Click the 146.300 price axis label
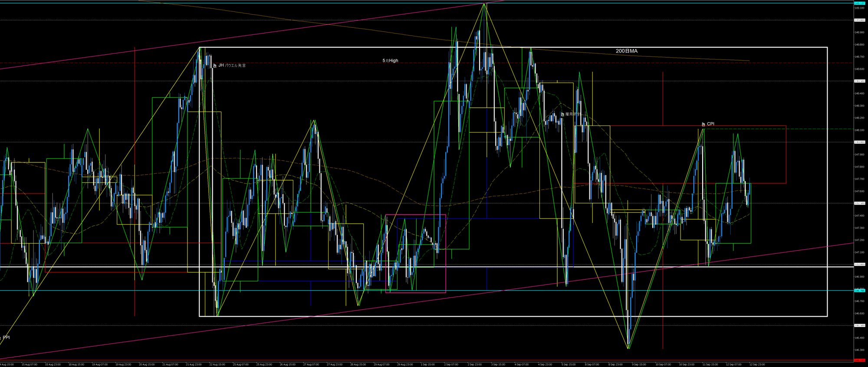The height and width of the screenshot is (367, 868). pyautogui.click(x=859, y=350)
